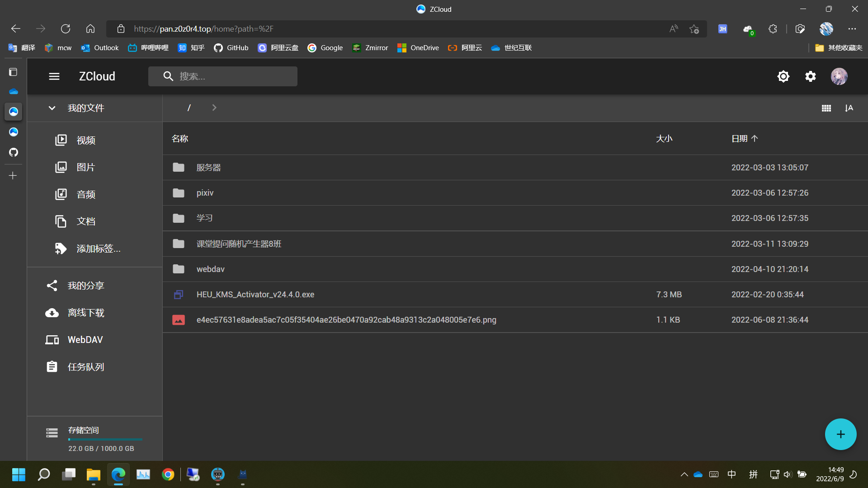Open 任务队列 task queue
The image size is (868, 488).
coord(85,367)
